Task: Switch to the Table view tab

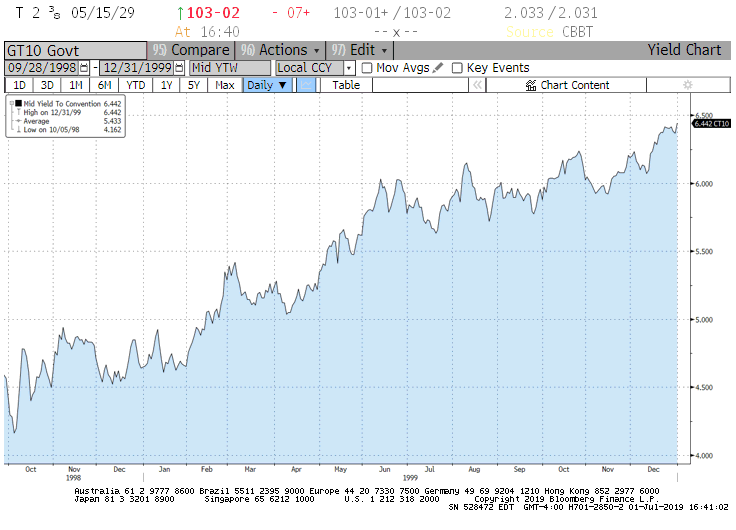Action: point(346,85)
